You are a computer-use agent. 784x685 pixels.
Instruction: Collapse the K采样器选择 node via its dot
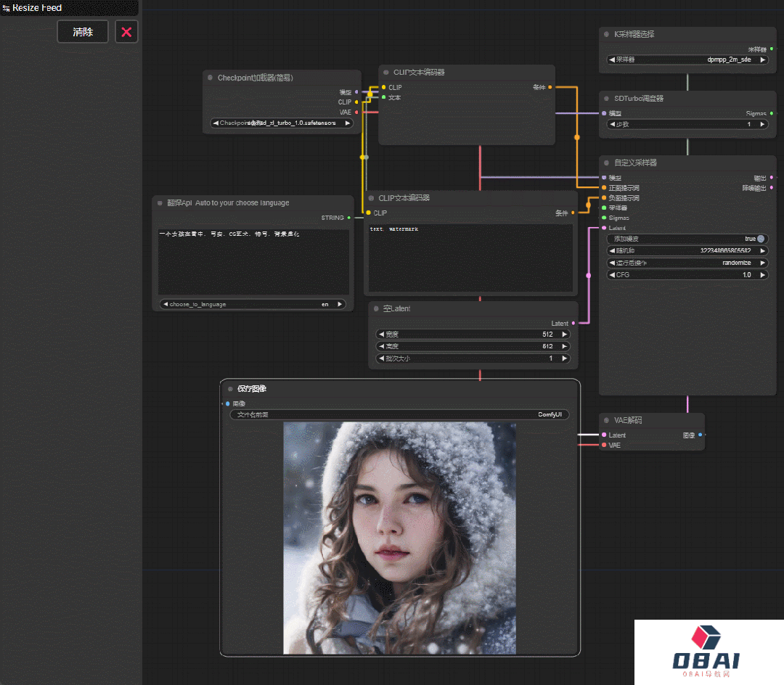[x=606, y=34]
